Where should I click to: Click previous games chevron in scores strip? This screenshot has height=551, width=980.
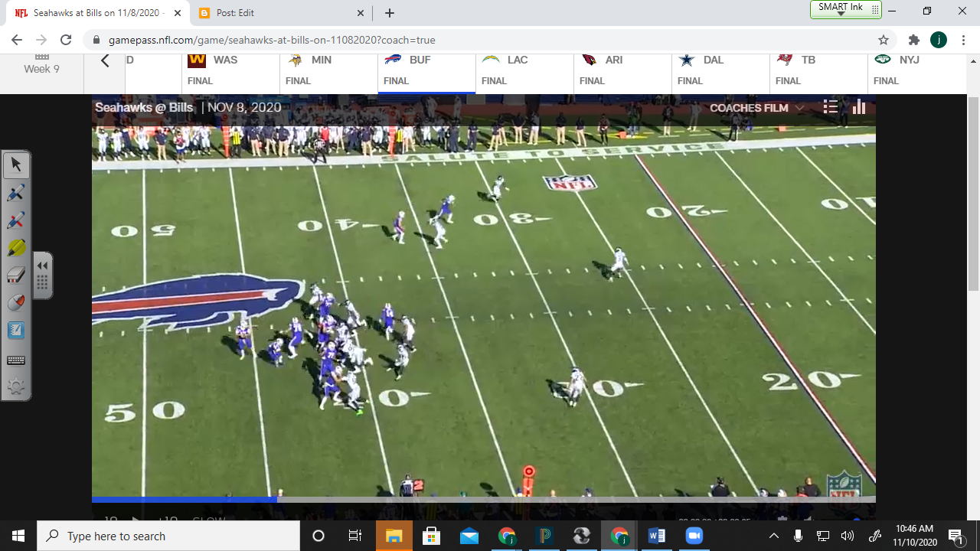click(x=106, y=61)
